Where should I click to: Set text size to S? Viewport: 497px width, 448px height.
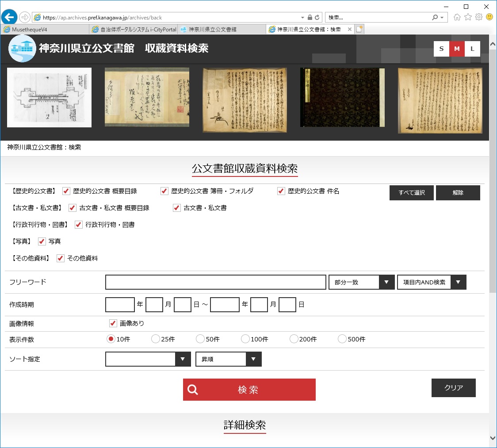pos(441,49)
